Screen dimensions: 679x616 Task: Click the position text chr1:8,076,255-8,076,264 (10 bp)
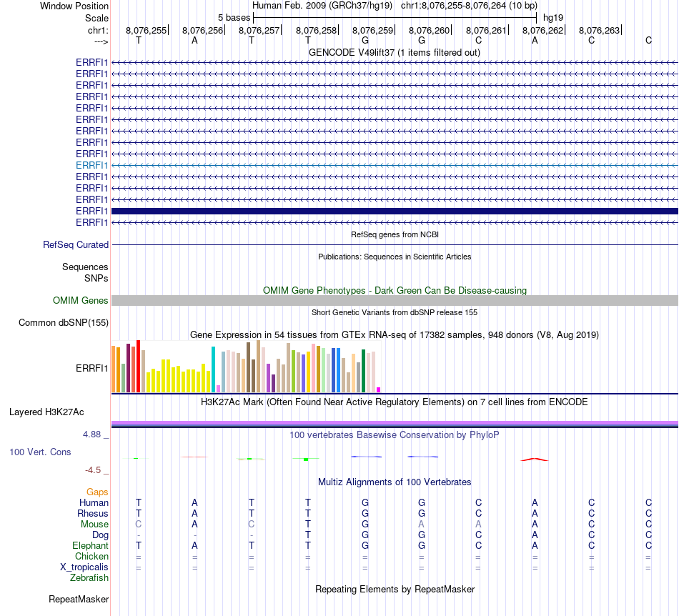[469, 6]
